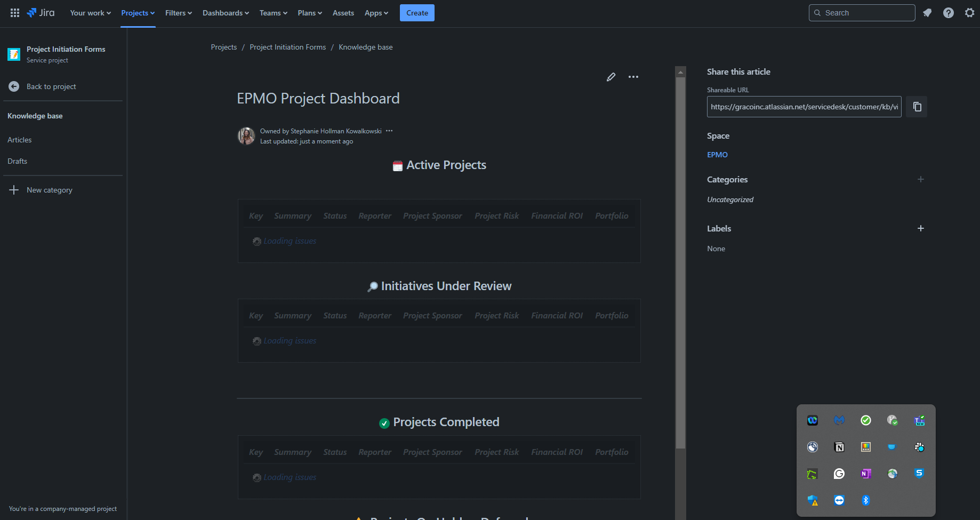The image size is (980, 520).
Task: Open Notion from the system tray
Action: [839, 447]
